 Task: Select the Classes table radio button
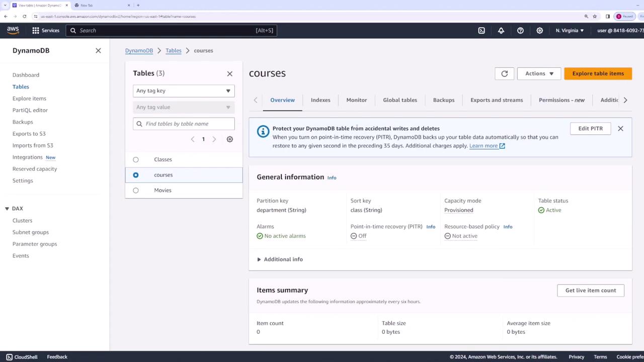click(x=136, y=159)
